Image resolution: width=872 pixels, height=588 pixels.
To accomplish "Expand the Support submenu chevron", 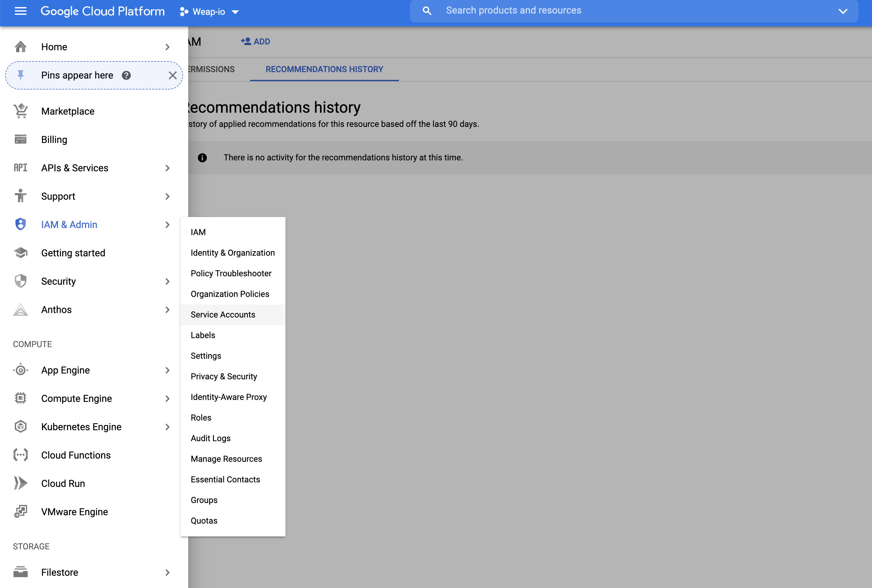I will 167,196.
